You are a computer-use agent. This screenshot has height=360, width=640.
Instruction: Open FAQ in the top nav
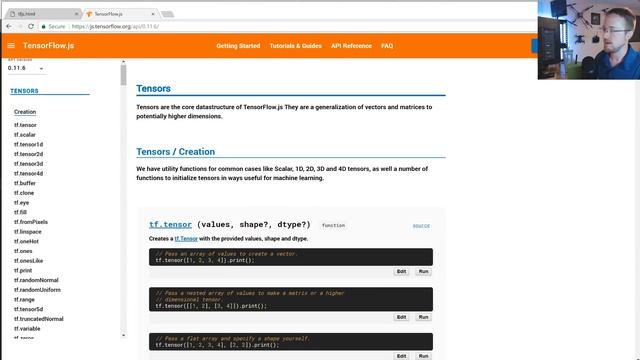(387, 46)
